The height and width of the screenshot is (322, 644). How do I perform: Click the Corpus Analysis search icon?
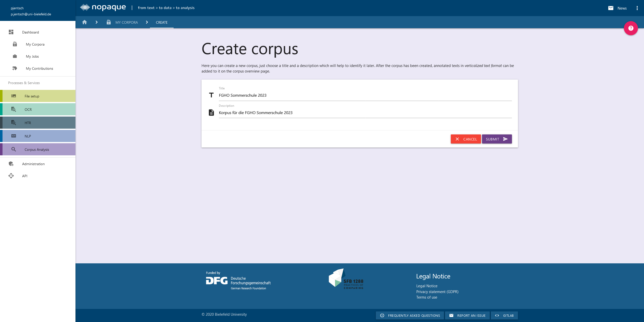pyautogui.click(x=14, y=149)
